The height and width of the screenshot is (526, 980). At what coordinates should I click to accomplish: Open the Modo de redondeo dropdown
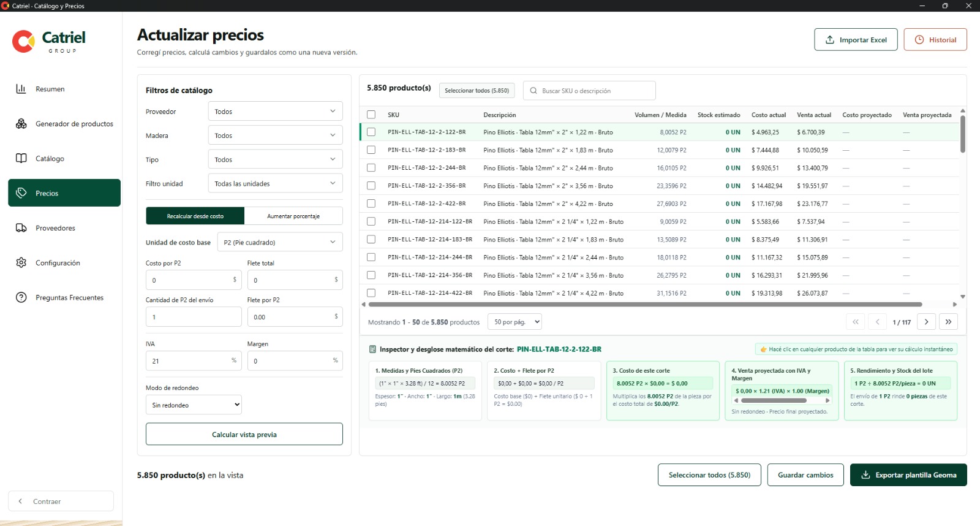click(194, 405)
